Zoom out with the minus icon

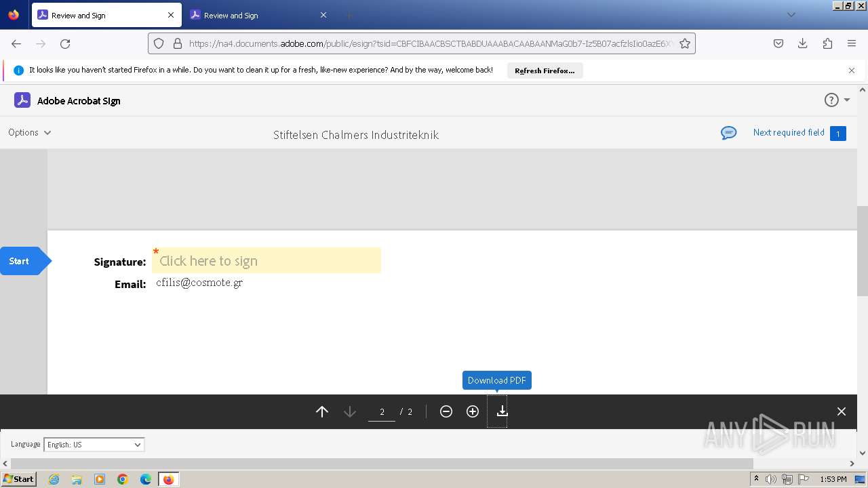446,411
